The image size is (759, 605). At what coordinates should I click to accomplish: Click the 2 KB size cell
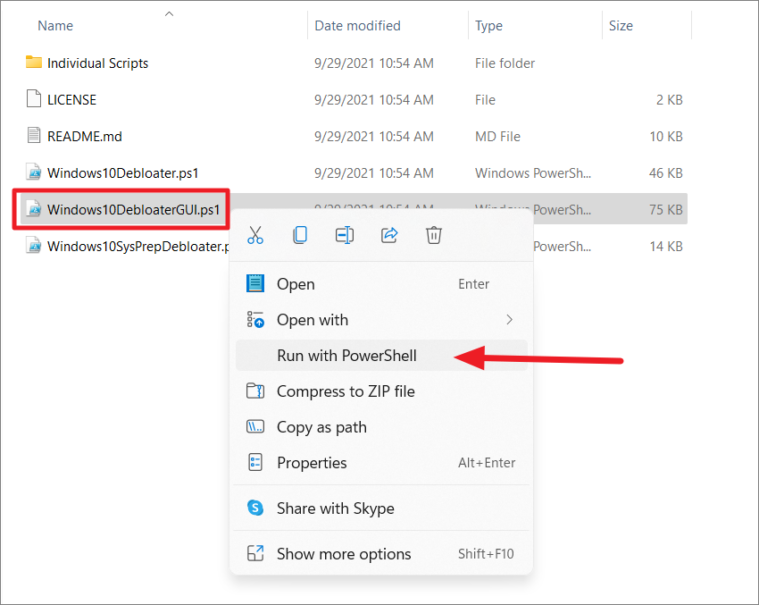[669, 100]
